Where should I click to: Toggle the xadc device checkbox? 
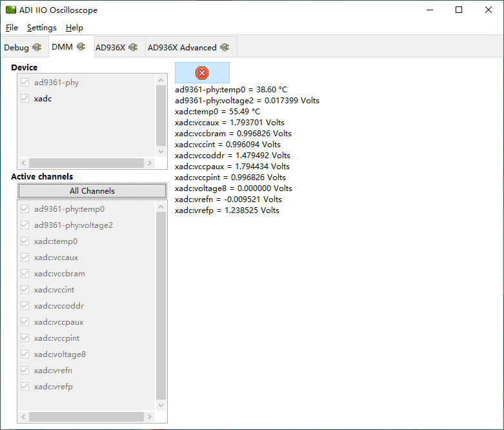[x=25, y=98]
